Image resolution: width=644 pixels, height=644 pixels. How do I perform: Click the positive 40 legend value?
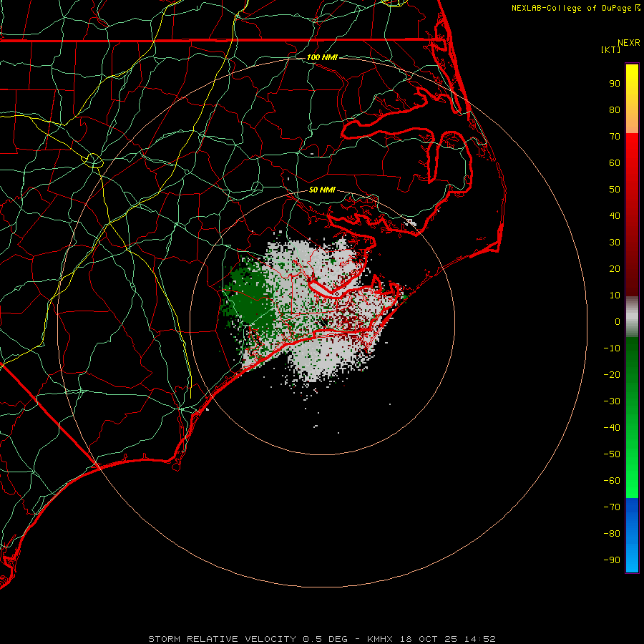(615, 215)
